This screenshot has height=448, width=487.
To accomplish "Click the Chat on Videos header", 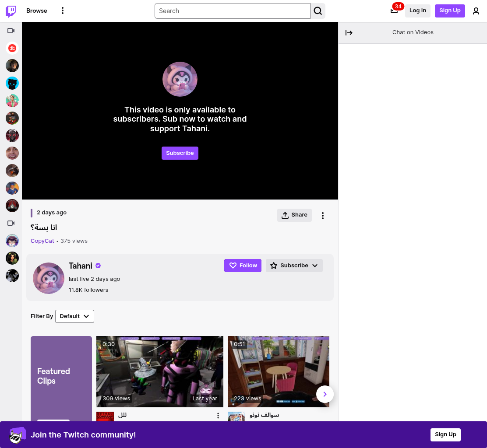I will pos(413,32).
